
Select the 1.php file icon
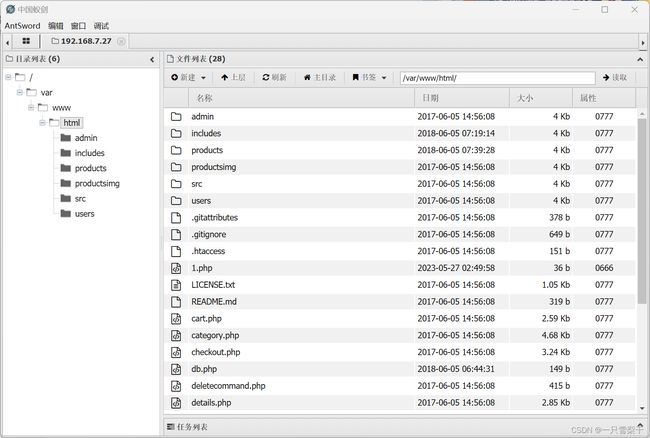176,268
